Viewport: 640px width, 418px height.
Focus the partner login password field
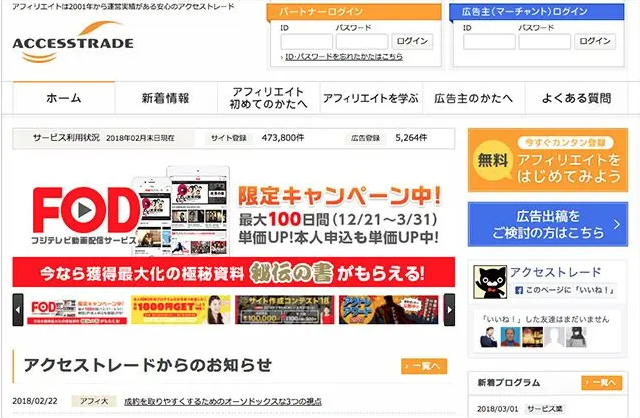[x=362, y=42]
